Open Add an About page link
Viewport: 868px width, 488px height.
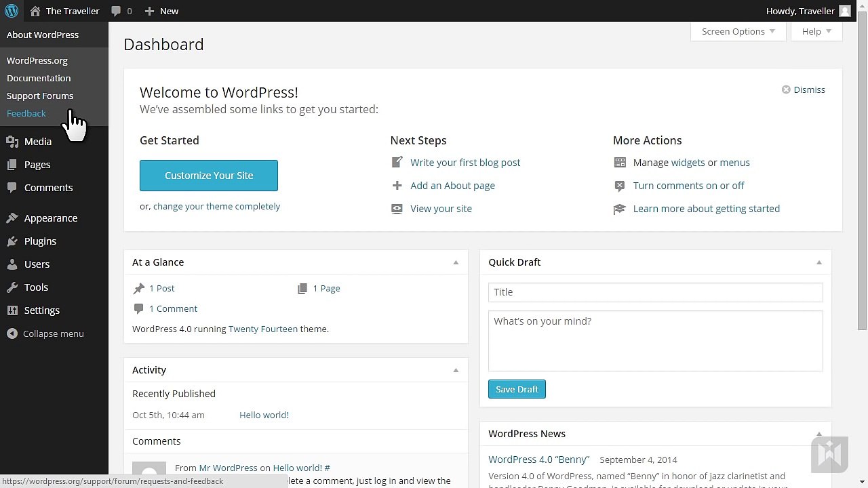pos(452,186)
